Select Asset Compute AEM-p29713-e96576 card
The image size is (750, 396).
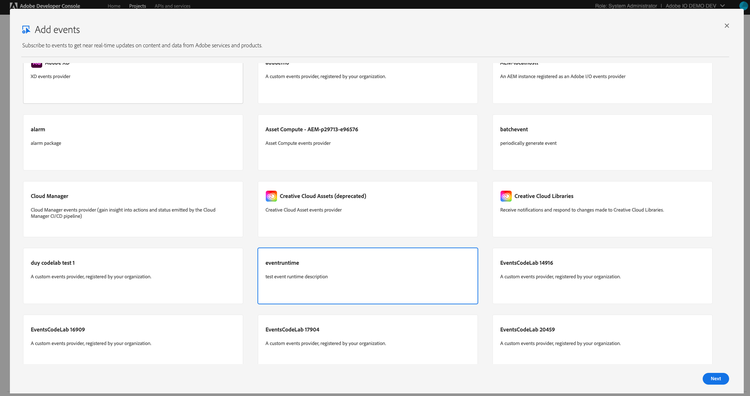pyautogui.click(x=368, y=142)
